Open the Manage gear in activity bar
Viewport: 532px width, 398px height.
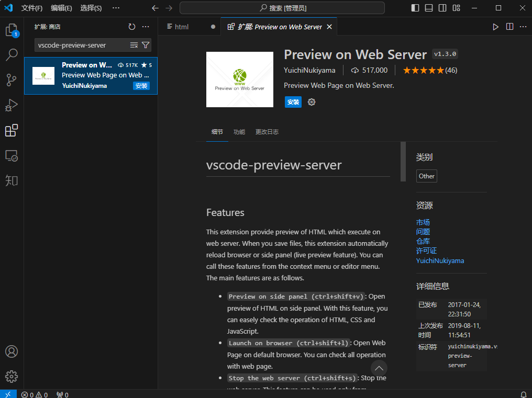tap(12, 377)
